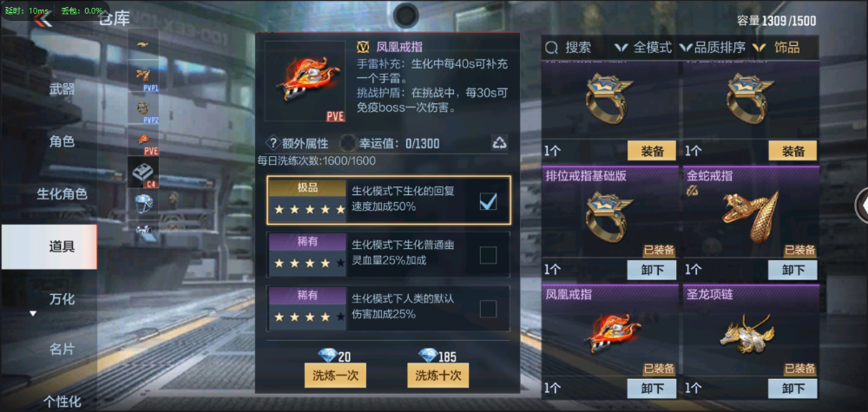Screen dimensions: 868x412
Task: Open the recycle icon near 幸运值
Action: coord(499,143)
